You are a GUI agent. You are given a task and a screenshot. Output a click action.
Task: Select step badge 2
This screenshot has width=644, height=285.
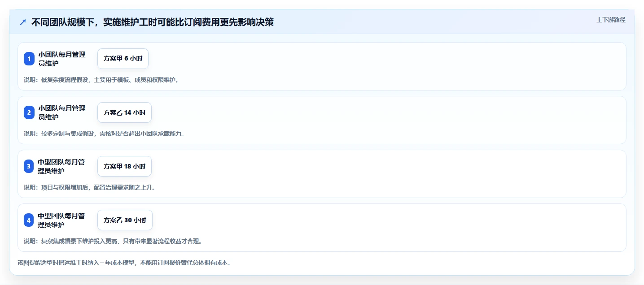[29, 112]
